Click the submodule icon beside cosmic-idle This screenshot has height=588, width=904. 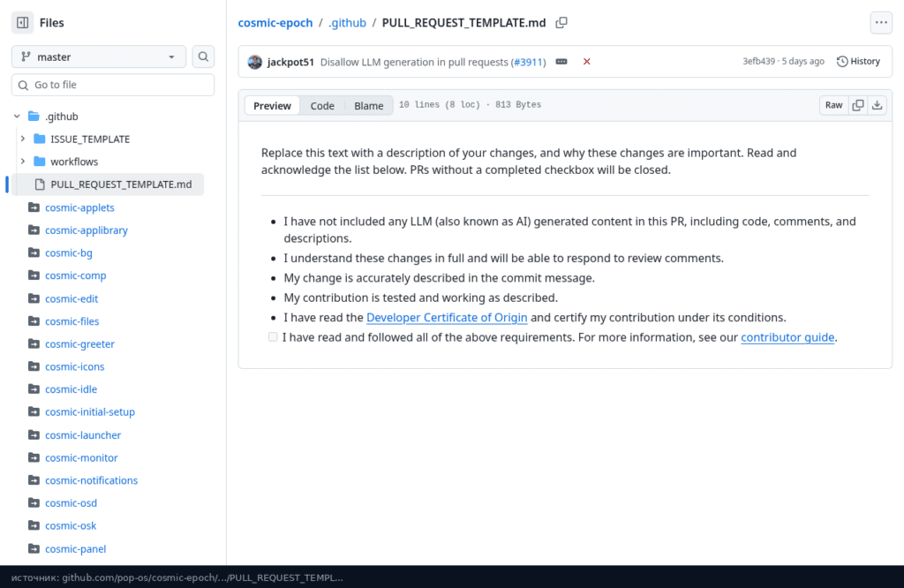[x=34, y=389]
